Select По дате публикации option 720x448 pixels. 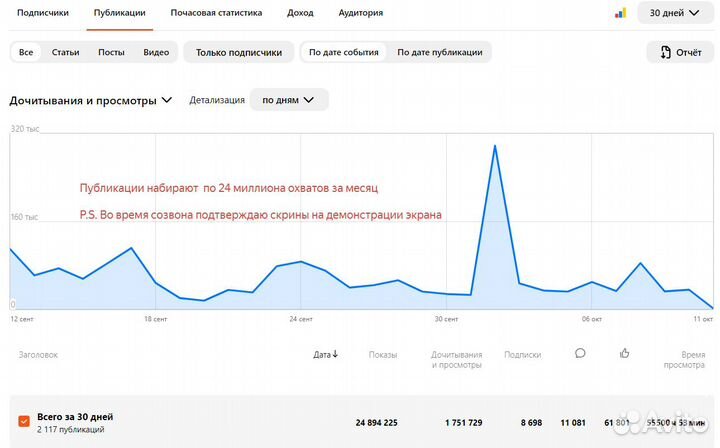(439, 52)
